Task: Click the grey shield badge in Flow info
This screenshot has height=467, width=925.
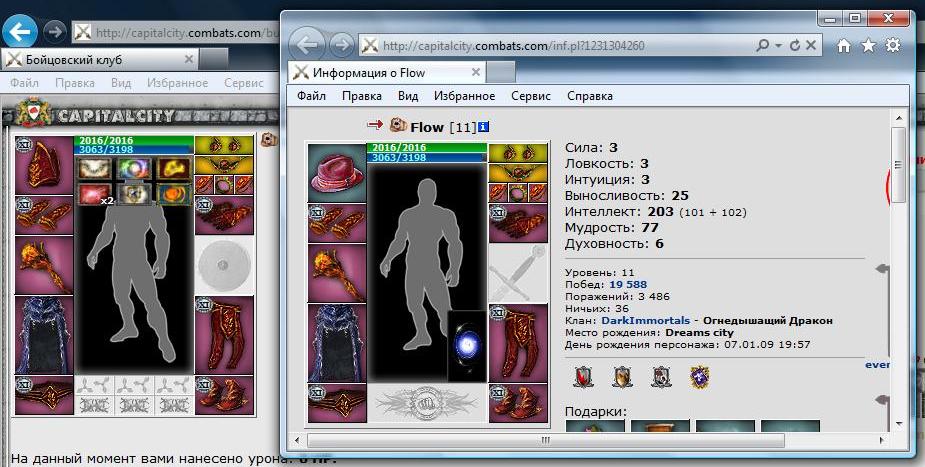Action: tap(661, 377)
